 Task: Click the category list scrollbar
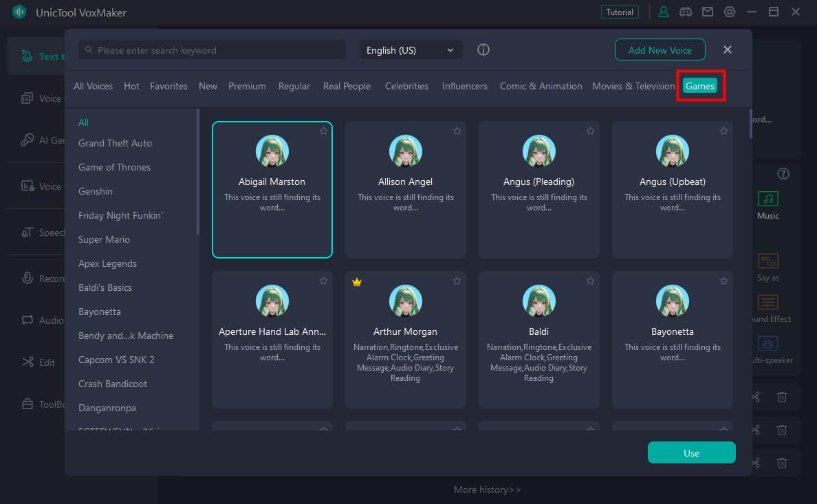click(198, 172)
